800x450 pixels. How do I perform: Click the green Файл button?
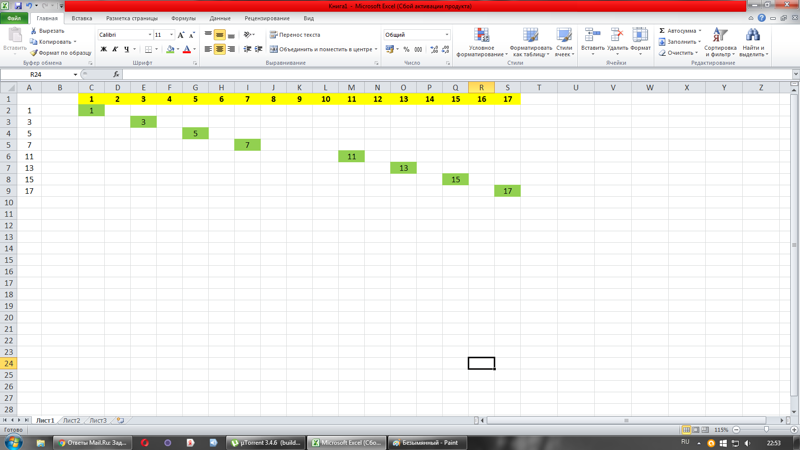pos(14,18)
